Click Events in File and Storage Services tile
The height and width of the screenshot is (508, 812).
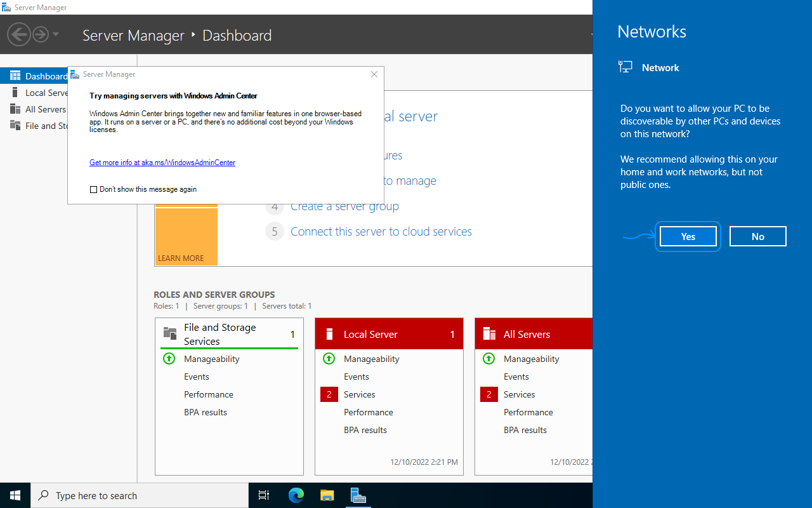click(197, 377)
